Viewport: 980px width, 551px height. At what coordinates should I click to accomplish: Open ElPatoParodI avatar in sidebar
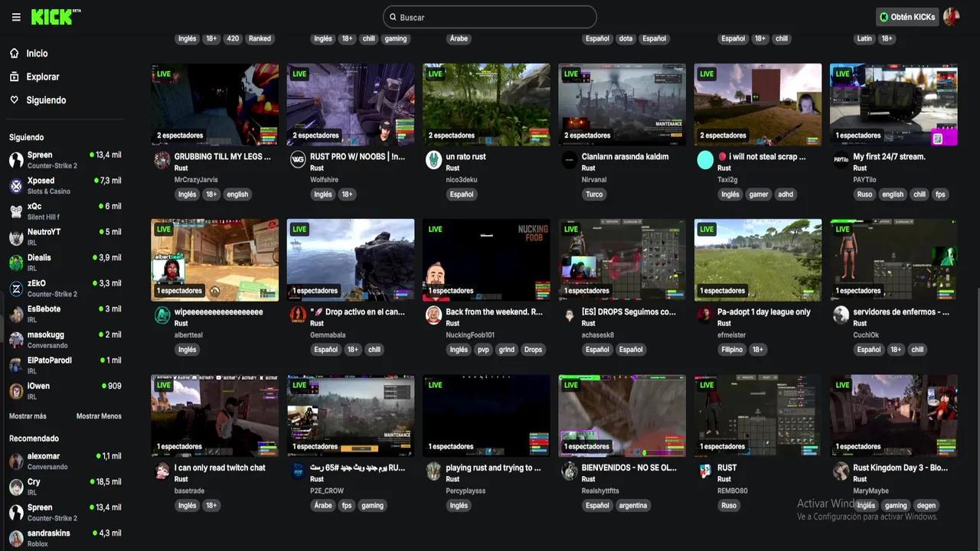[x=16, y=365]
